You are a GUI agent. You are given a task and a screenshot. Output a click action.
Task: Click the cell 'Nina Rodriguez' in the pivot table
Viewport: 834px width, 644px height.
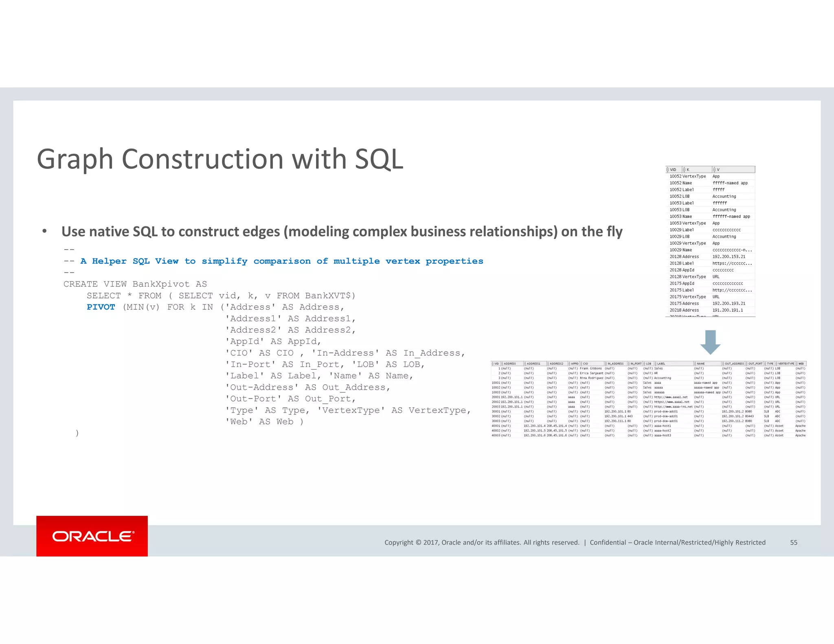click(592, 378)
